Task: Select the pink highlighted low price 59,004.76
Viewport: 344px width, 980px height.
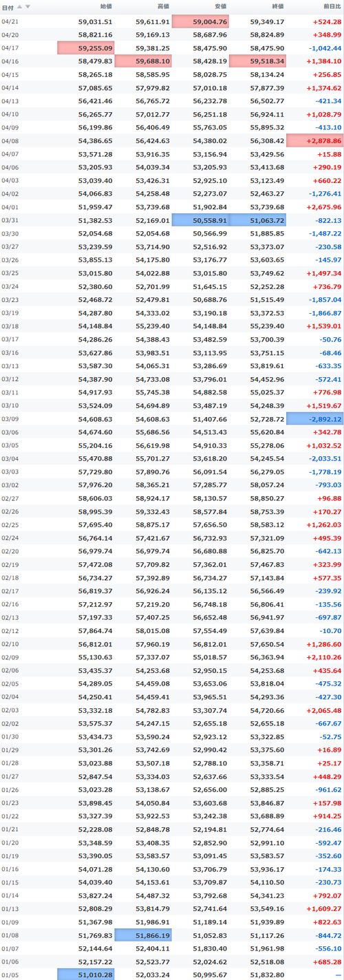Action: [200, 22]
